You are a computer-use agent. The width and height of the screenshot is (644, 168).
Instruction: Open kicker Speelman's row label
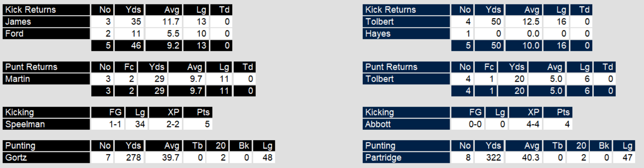[x=25, y=124]
